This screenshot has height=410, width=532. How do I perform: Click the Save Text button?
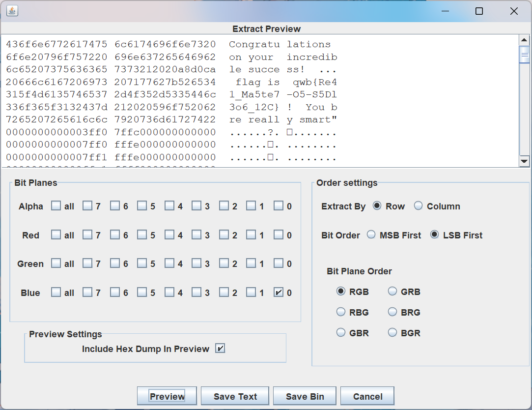235,396
